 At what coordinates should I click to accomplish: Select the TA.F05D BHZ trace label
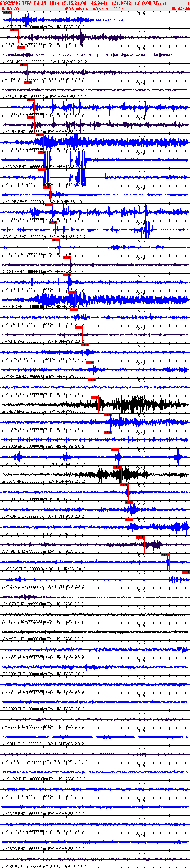(43, 79)
